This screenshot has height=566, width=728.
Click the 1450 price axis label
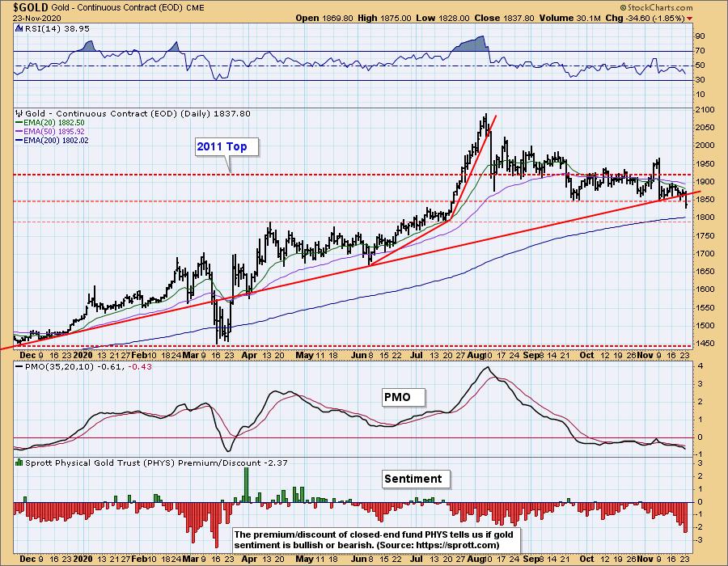click(x=705, y=344)
